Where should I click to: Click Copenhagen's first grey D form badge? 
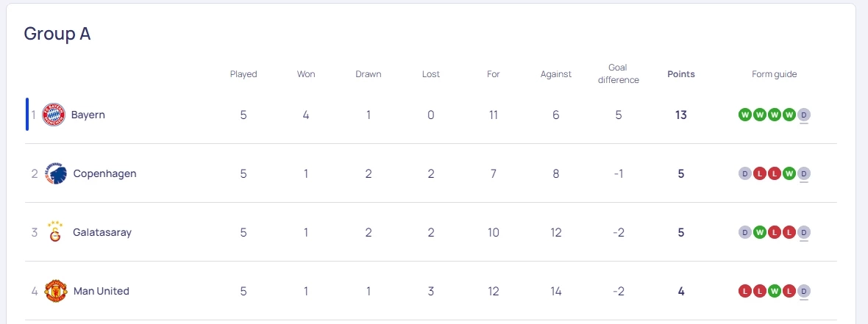pos(745,173)
